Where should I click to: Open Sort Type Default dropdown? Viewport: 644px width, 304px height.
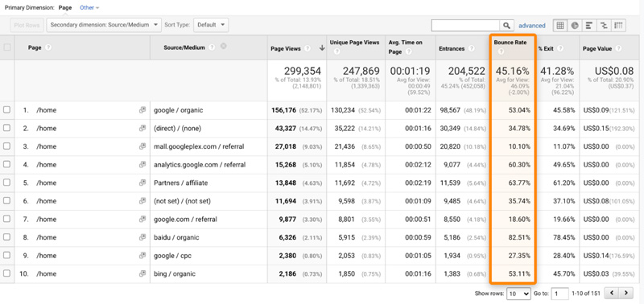[211, 25]
